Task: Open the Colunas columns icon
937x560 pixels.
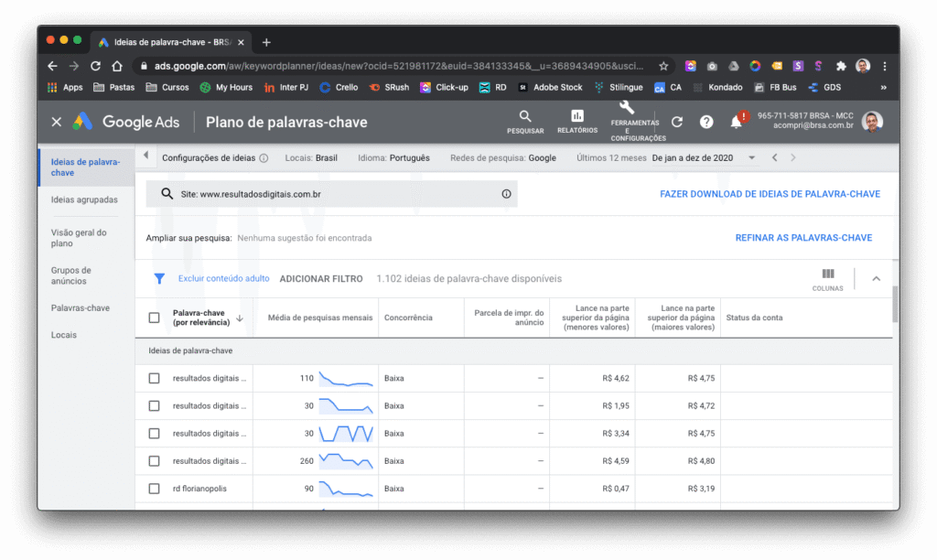Action: click(827, 279)
